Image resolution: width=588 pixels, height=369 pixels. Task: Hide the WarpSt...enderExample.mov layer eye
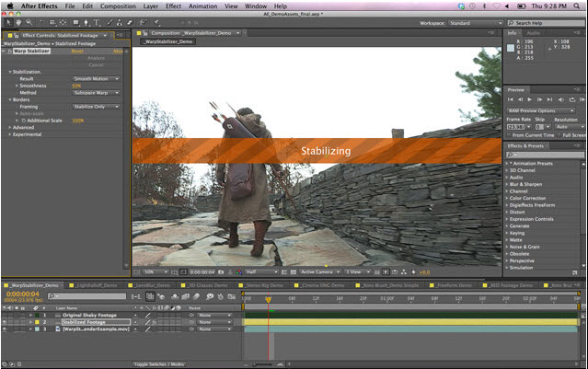(x=5, y=329)
